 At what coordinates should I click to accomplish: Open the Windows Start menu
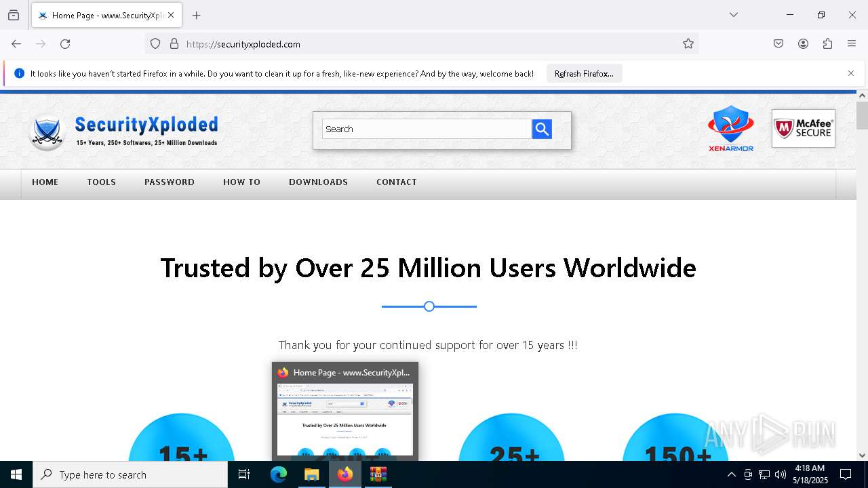[16, 474]
